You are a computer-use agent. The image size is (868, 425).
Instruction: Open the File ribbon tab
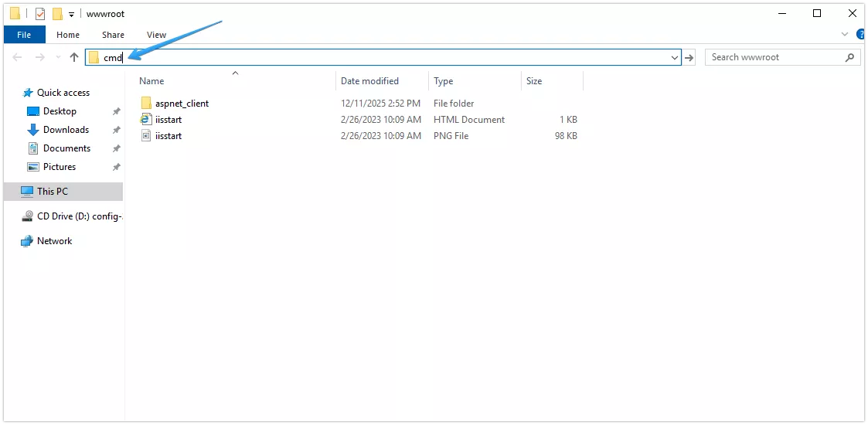(x=24, y=35)
